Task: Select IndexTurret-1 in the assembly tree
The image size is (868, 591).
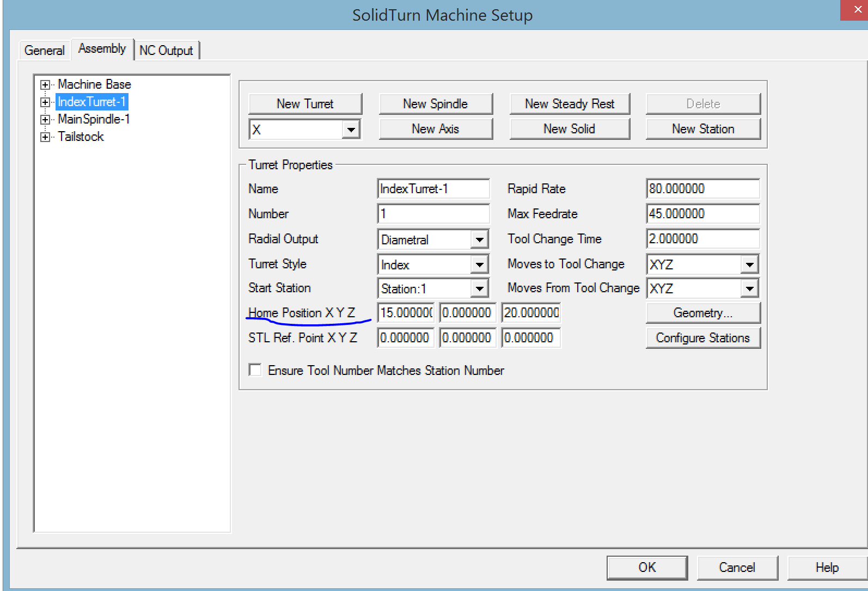Action: pos(91,102)
